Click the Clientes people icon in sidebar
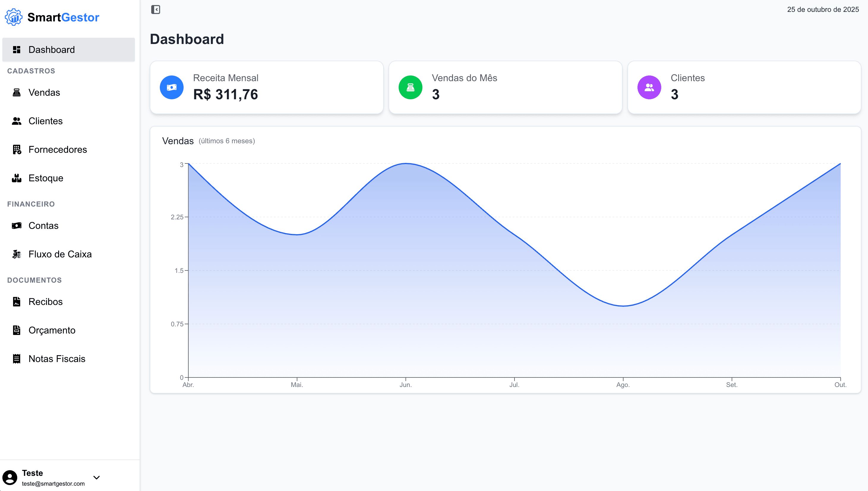 click(17, 121)
